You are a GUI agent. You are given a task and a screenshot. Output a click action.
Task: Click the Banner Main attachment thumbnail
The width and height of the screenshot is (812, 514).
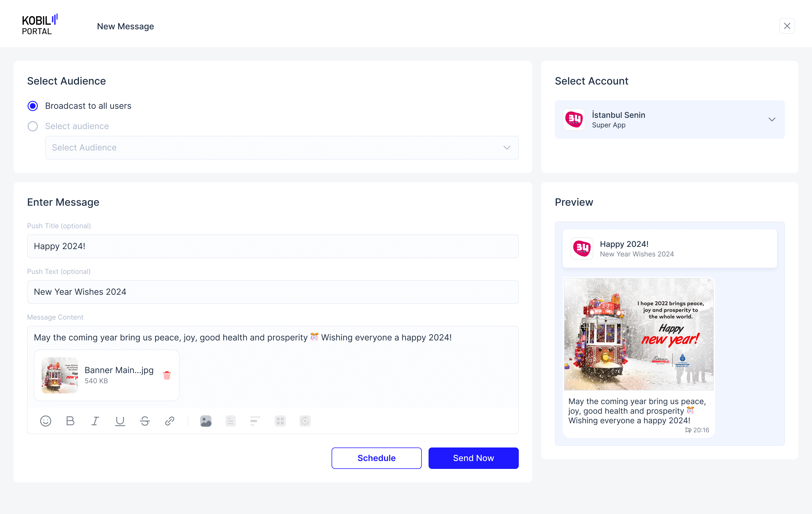(x=60, y=375)
